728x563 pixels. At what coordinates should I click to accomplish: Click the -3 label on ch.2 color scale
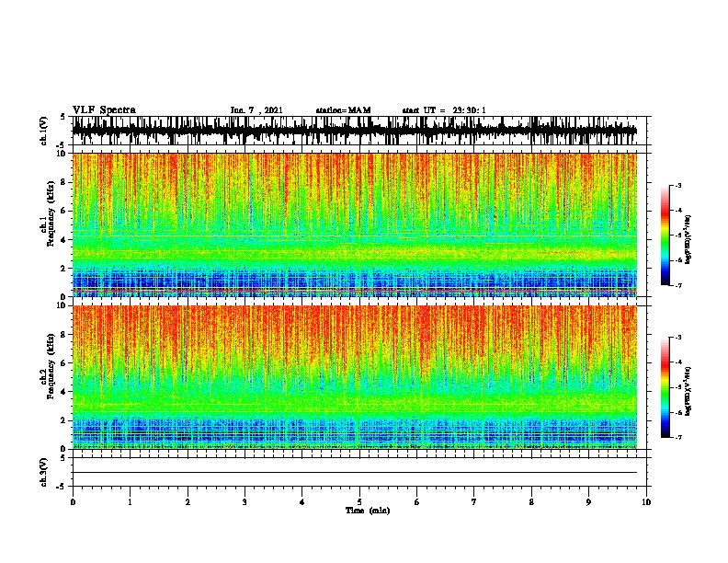[678, 338]
